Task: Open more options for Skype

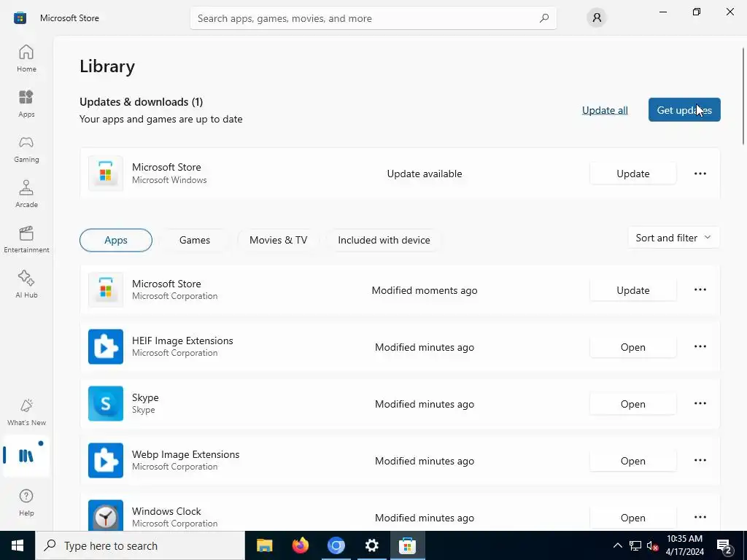Action: click(700, 404)
